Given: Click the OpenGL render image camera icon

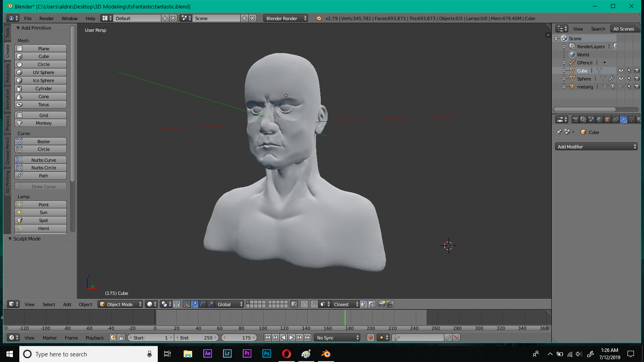Looking at the screenshot, I should click(x=382, y=304).
